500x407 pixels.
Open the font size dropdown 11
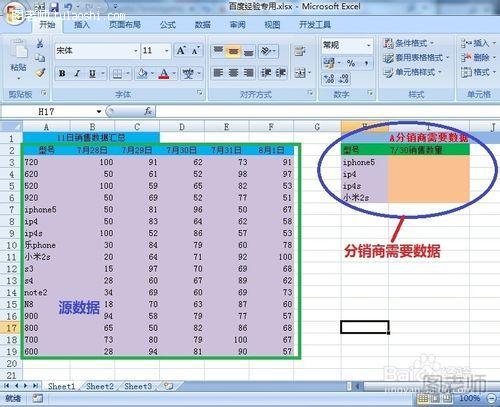166,51
